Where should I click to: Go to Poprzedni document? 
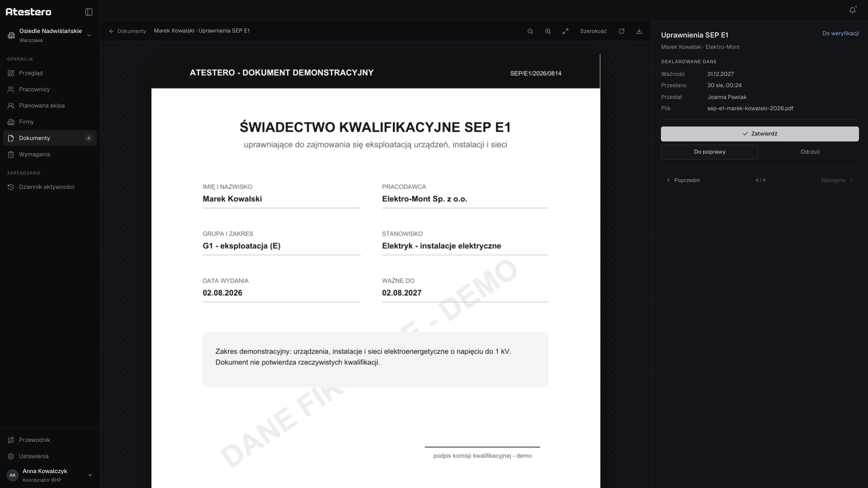(x=683, y=180)
